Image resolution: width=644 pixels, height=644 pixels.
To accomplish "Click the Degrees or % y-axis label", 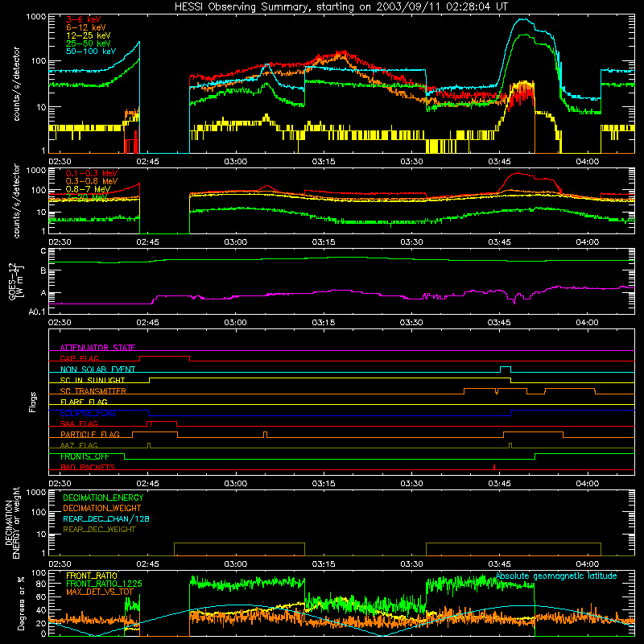I will [x=21, y=603].
